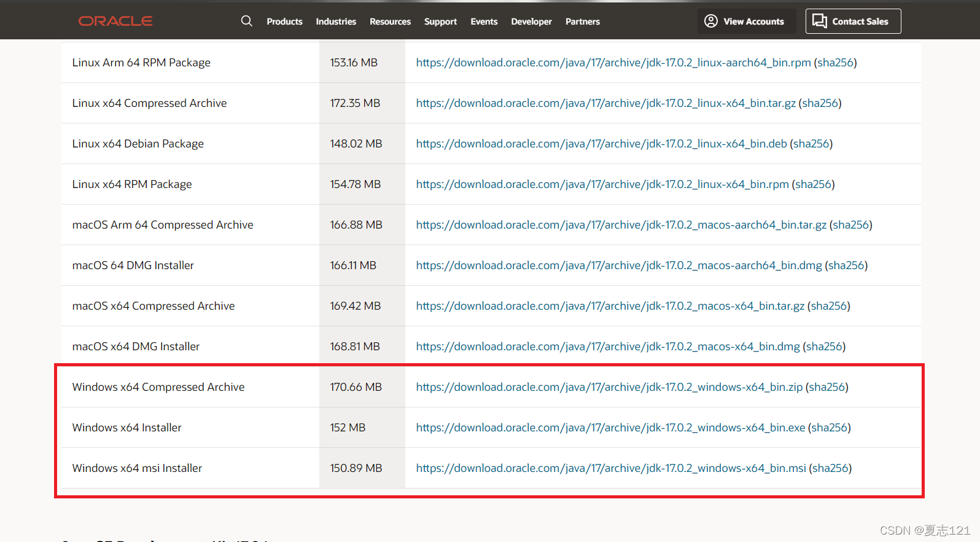Click the 169.42 MB size cell

tap(362, 306)
